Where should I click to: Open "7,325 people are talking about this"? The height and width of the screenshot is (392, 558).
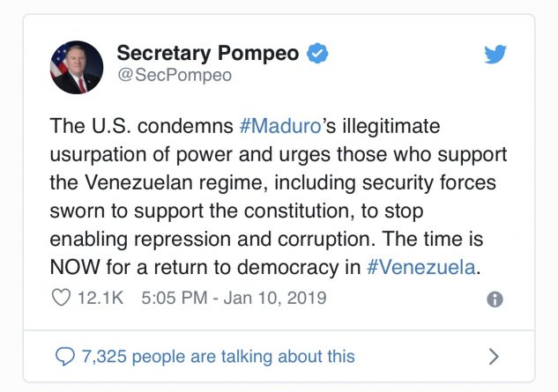tap(218, 356)
